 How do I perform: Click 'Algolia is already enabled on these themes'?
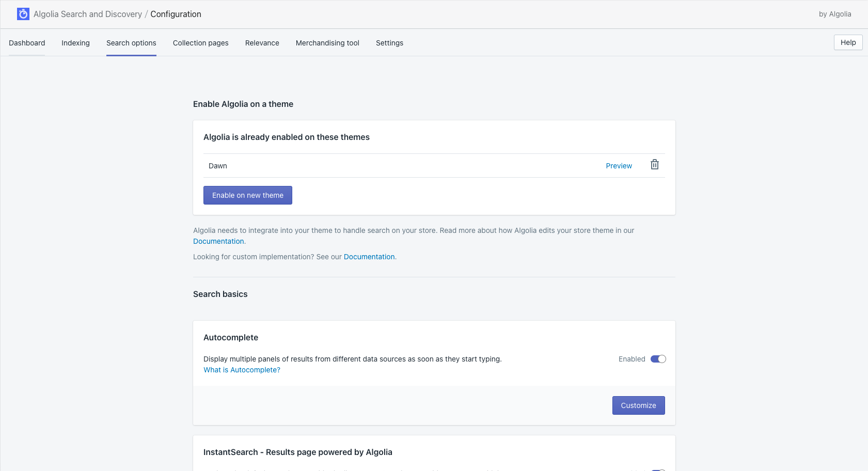coord(287,137)
